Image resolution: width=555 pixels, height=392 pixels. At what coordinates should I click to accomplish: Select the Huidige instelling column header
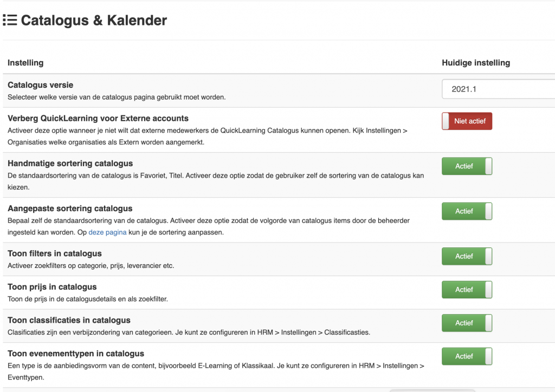tap(476, 63)
